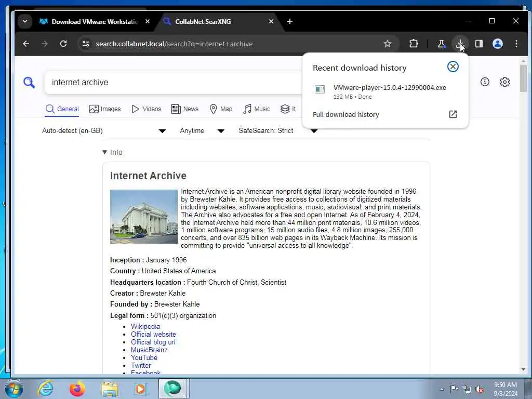532x399 pixels.
Task: Open the Windows Start button
Action: pyautogui.click(x=14, y=389)
